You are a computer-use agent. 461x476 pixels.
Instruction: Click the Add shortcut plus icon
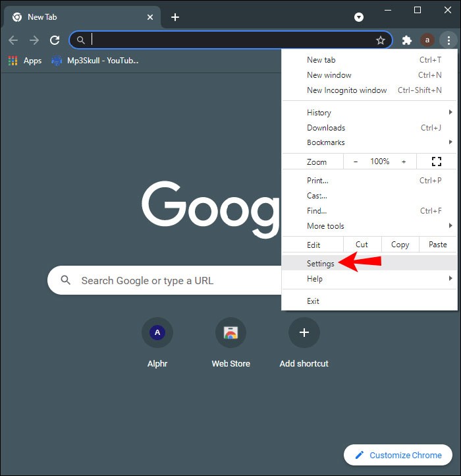tap(304, 334)
